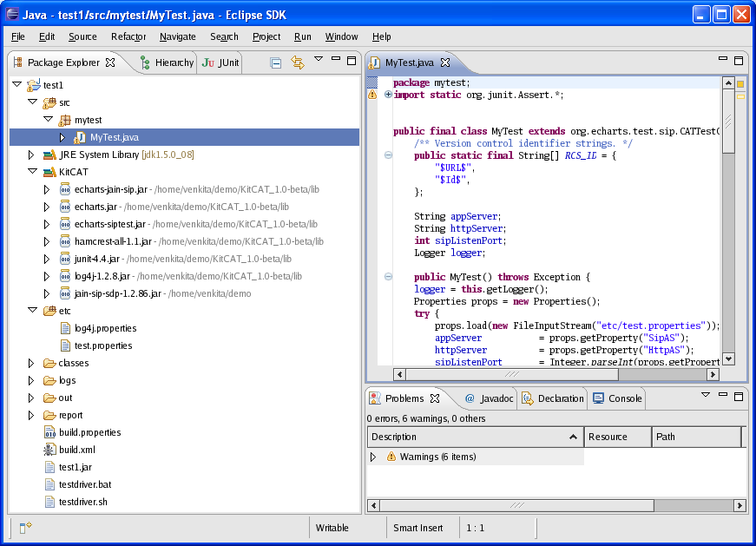Switch to the Console tab

(x=617, y=398)
